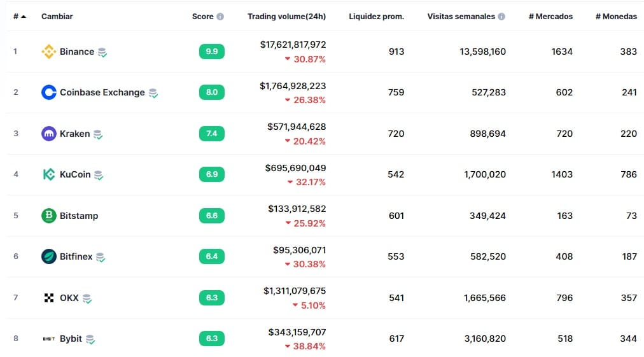The width and height of the screenshot is (644, 357).
Task: Sort by # Monedas header
Action: point(617,17)
